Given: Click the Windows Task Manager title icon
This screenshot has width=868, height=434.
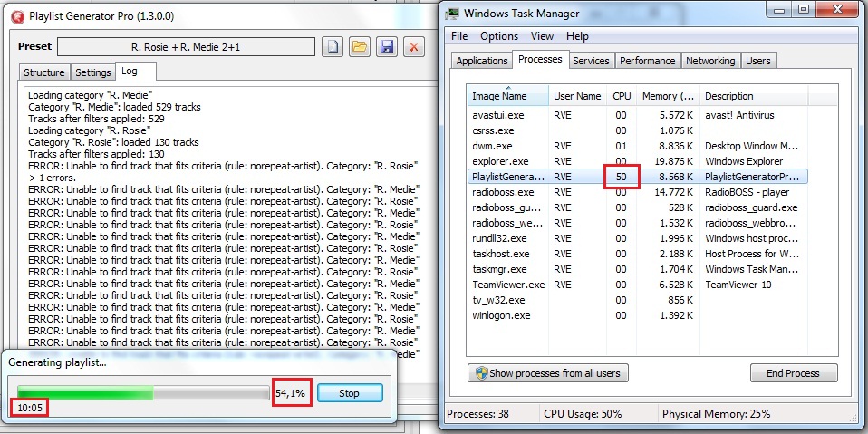Looking at the screenshot, I should coord(453,14).
